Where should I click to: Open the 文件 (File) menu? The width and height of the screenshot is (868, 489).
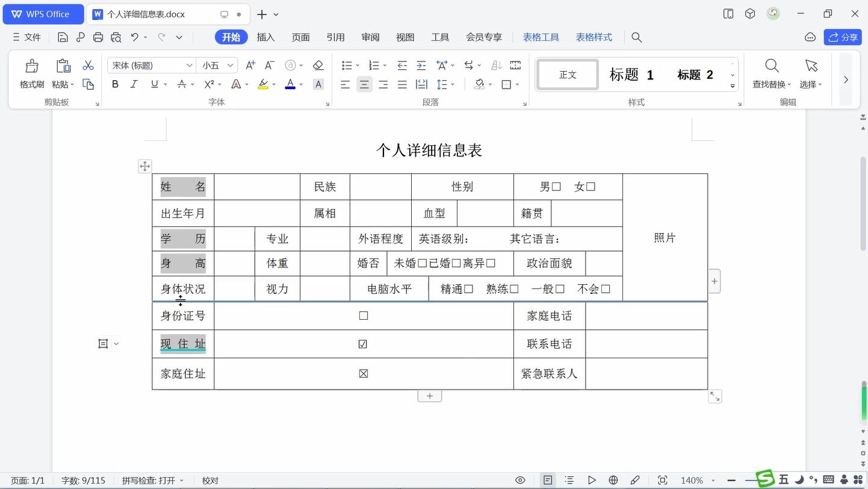tap(26, 37)
